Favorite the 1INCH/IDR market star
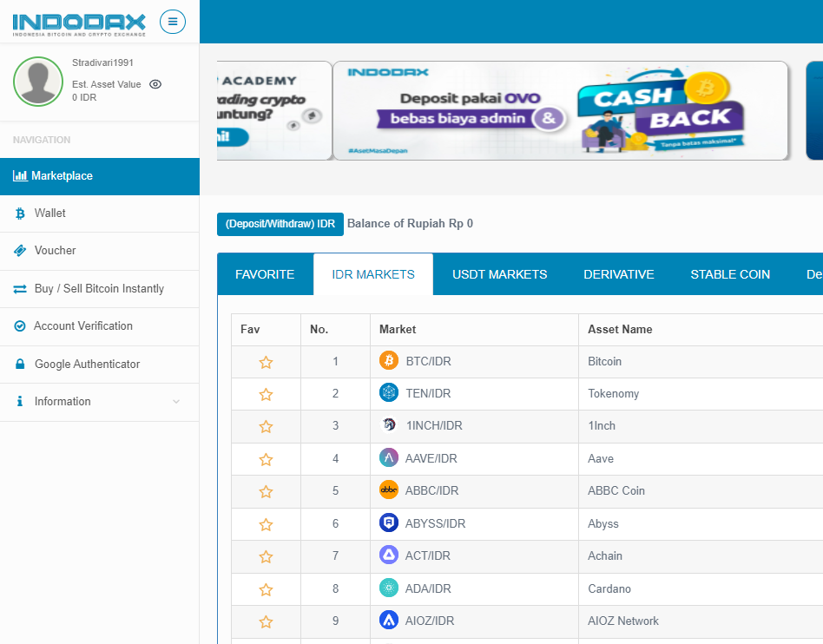The image size is (823, 644). click(x=267, y=427)
